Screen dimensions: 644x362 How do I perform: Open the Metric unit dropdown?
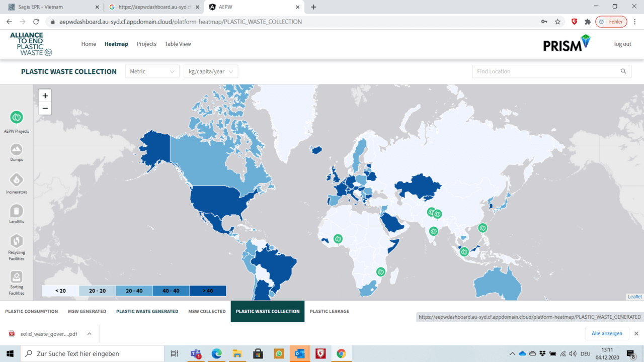[x=152, y=71]
